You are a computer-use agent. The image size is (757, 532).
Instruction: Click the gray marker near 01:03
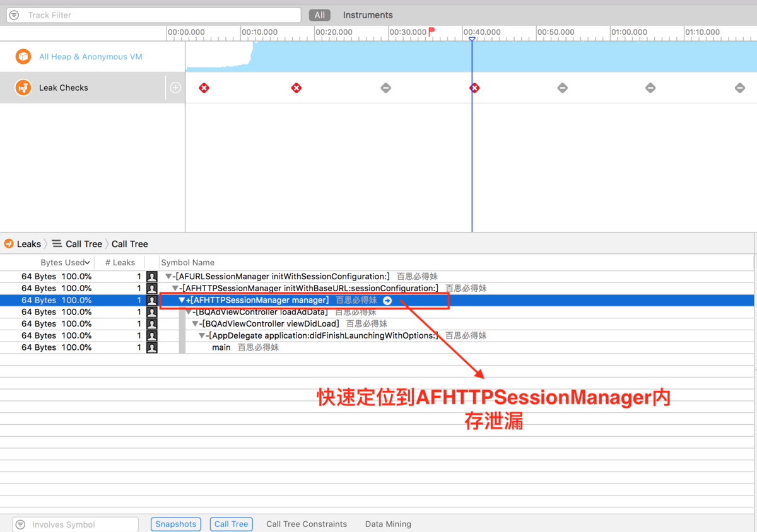(x=650, y=88)
